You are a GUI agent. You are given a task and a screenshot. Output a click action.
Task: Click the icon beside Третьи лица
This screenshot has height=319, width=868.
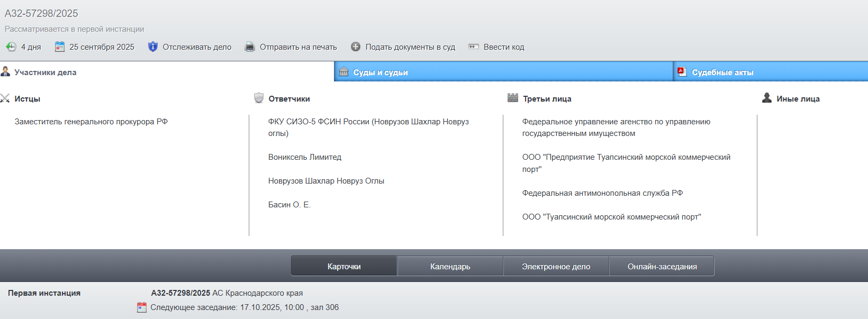coord(513,98)
